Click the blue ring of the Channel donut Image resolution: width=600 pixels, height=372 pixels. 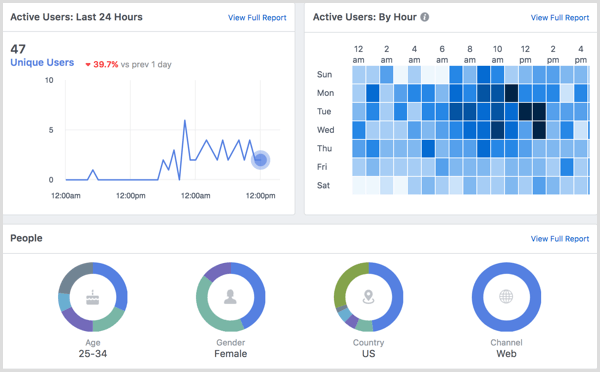tap(506, 268)
